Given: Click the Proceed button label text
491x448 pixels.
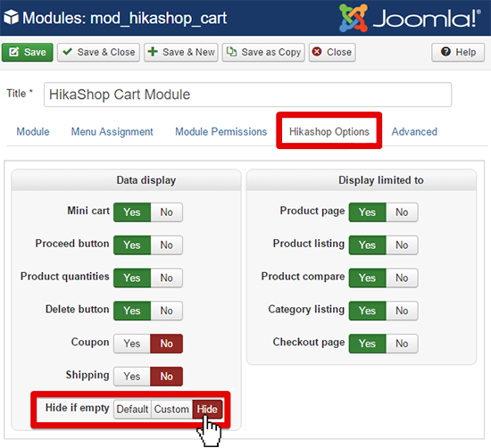Looking at the screenshot, I should [x=72, y=244].
